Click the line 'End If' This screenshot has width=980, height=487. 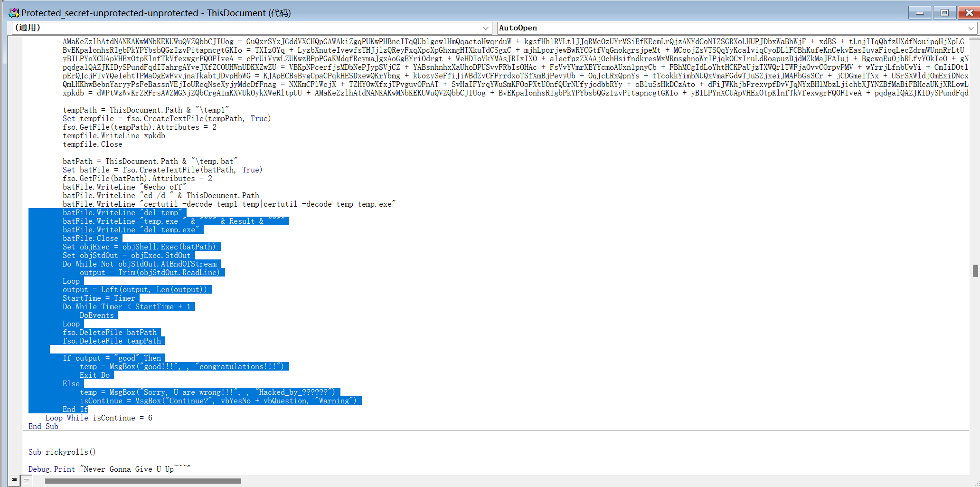75,409
